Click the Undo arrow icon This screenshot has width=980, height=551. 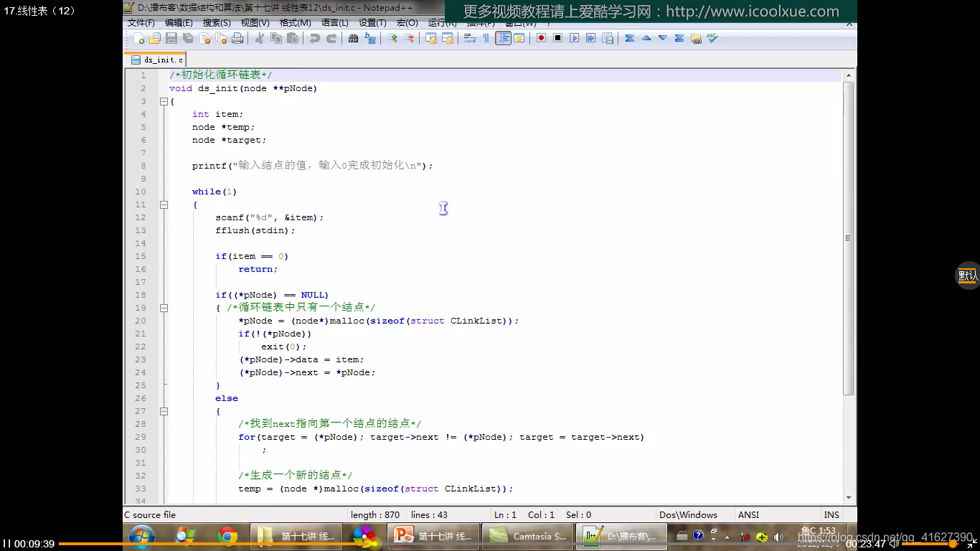(x=314, y=38)
